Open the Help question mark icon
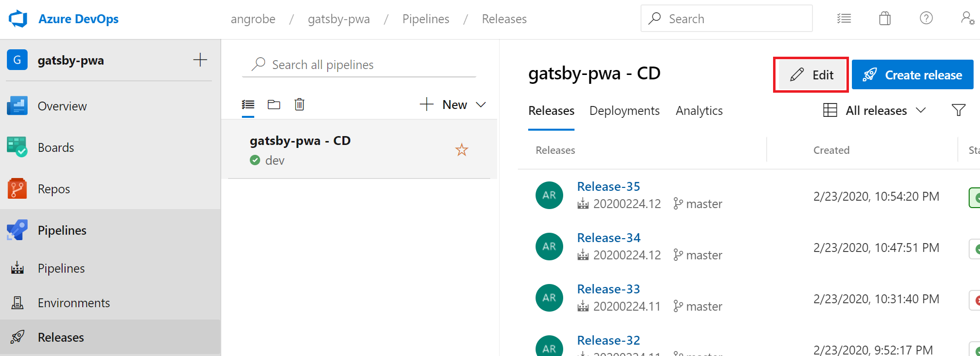 [x=926, y=18]
